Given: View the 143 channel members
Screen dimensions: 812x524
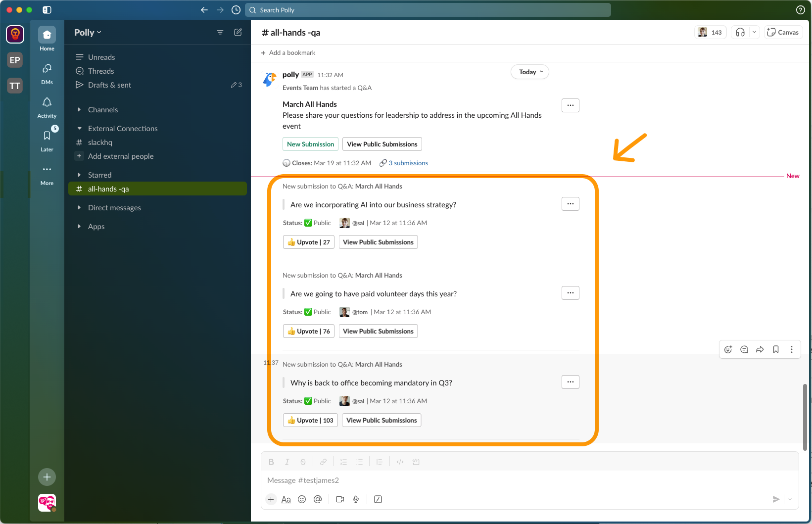Looking at the screenshot, I should (710, 32).
